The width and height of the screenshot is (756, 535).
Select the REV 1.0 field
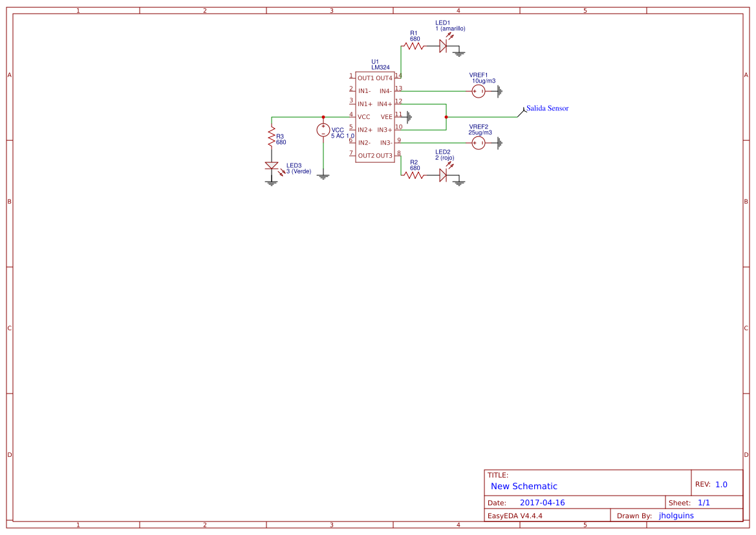[x=720, y=484]
